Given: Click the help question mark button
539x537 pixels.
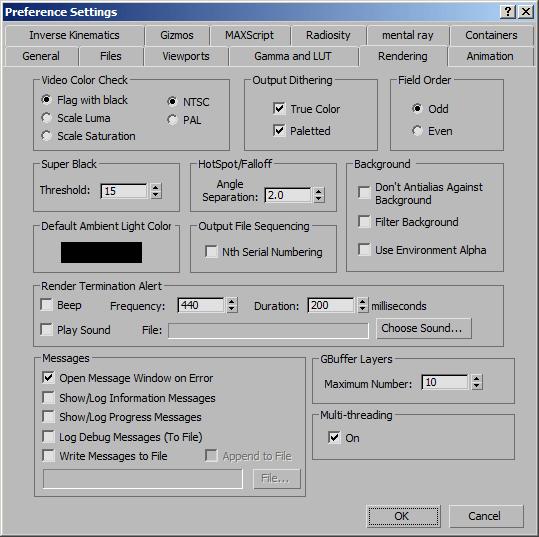Looking at the screenshot, I should (508, 12).
